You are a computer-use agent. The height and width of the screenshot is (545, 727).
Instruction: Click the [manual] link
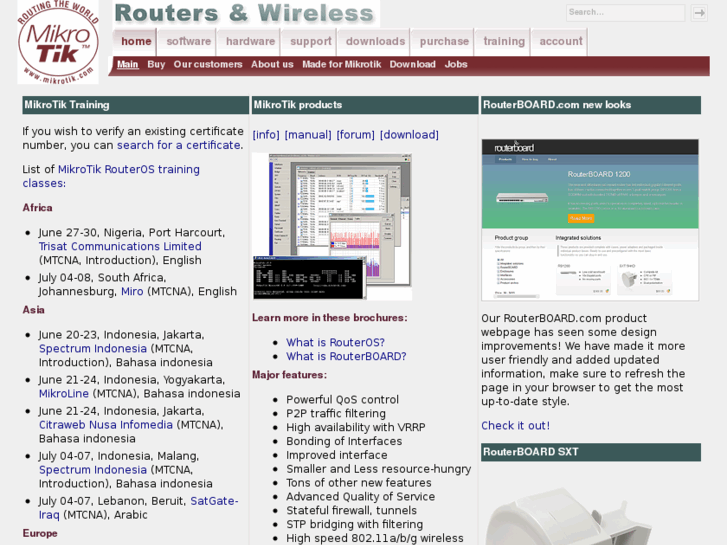pyautogui.click(x=308, y=135)
